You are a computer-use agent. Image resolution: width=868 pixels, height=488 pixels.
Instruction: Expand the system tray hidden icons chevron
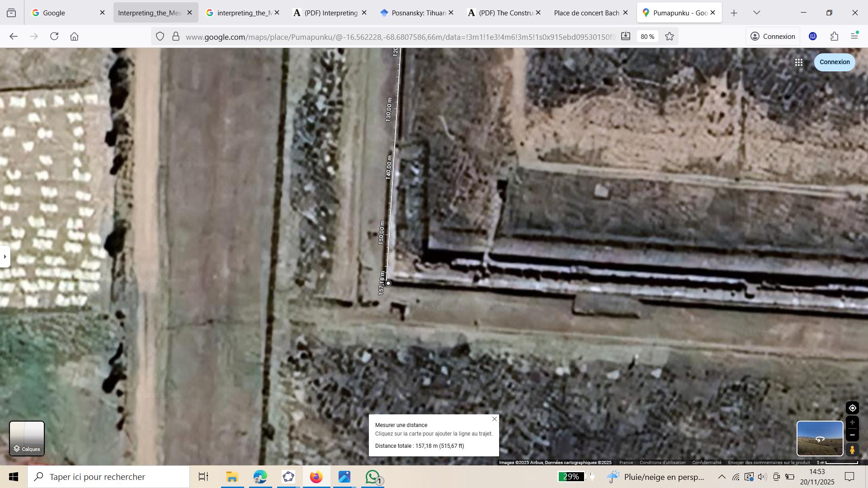coord(722,477)
